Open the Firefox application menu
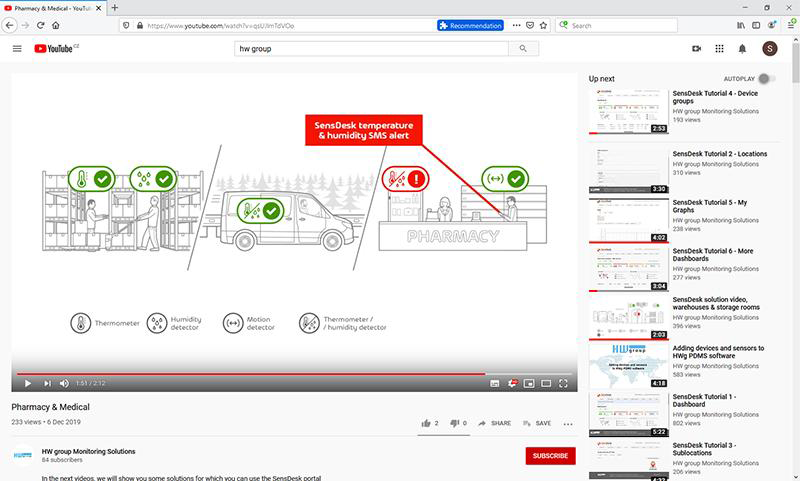800x481 pixels. pos(791,23)
